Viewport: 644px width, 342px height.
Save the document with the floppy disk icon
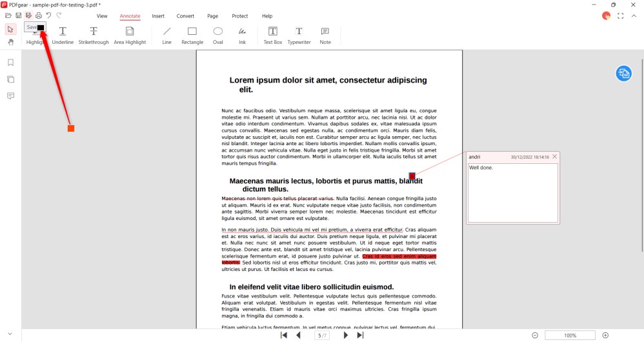point(19,15)
